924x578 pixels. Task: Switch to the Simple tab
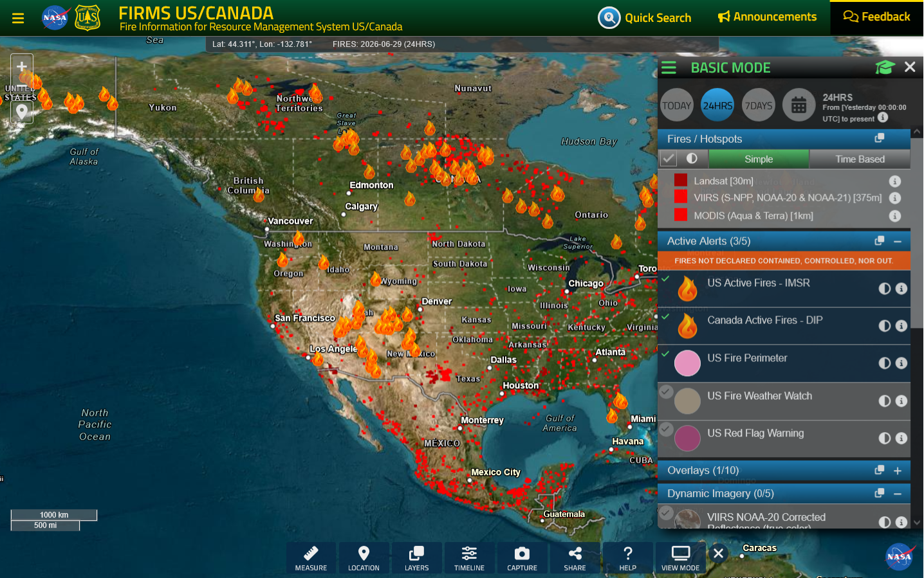pyautogui.click(x=759, y=159)
